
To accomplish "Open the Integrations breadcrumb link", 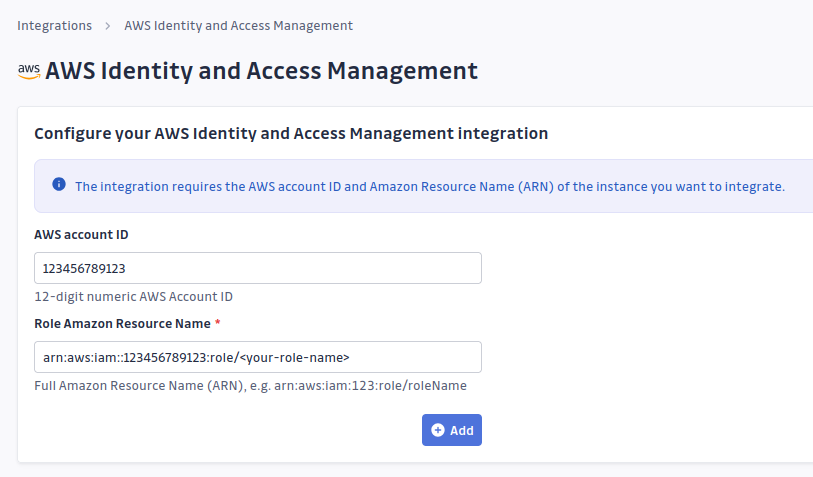I will 54,25.
